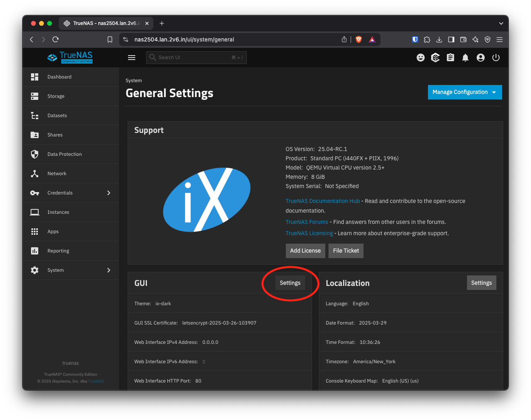Select Dashboard in the sidebar

(x=71, y=77)
